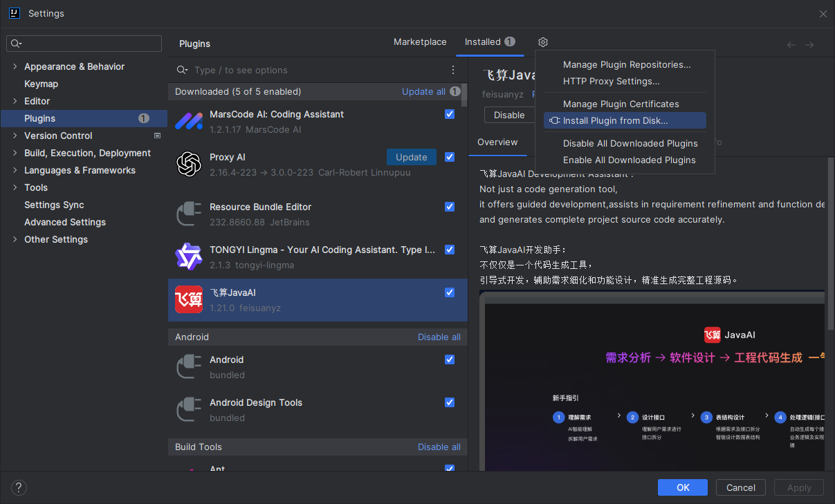The image size is (835, 504).
Task: Disable the MarsCode AI plugin checkbox
Action: (x=450, y=114)
